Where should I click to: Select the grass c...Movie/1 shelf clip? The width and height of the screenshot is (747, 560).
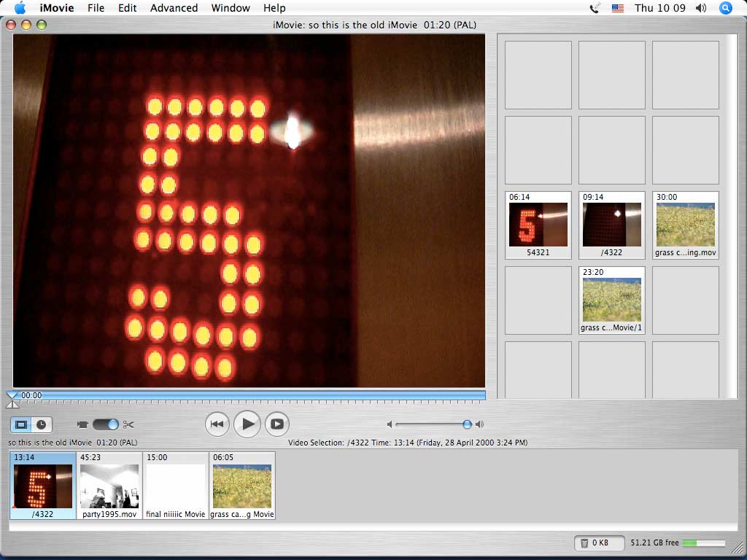tap(612, 300)
